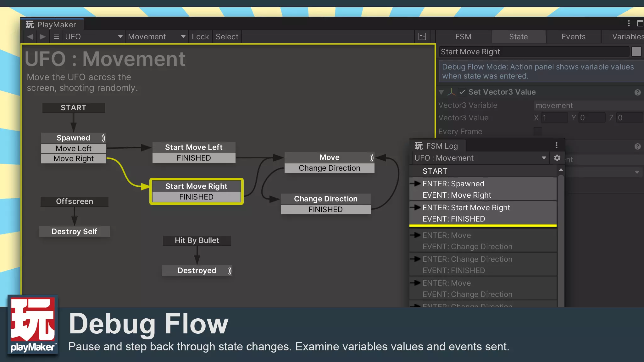Viewport: 644px width, 362px height.
Task: Click the UFO object dropdown selector
Action: (x=93, y=37)
